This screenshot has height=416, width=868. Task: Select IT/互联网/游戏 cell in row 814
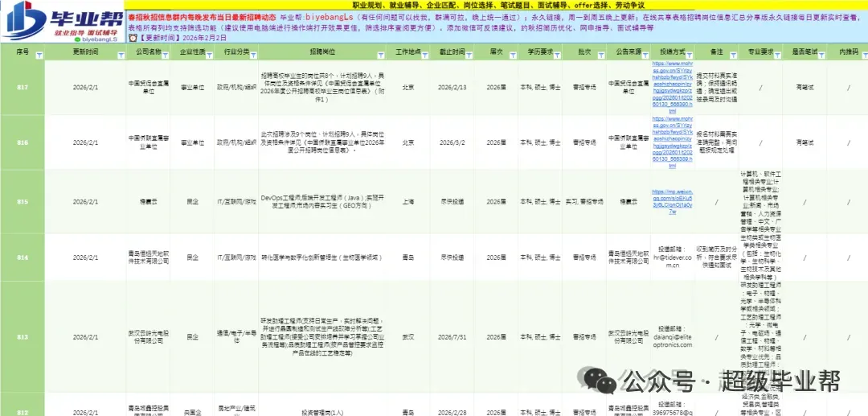click(236, 257)
